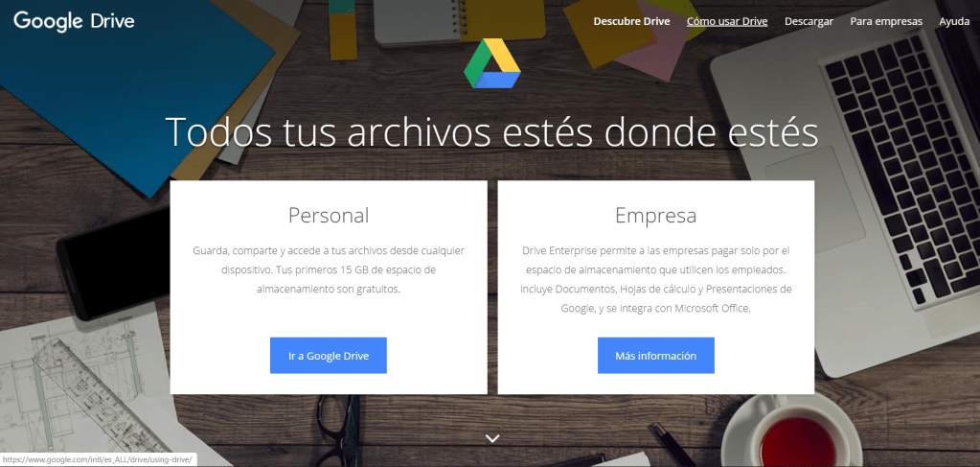Click the tricolor Drive triangle icon
The width and height of the screenshot is (980, 467).
click(x=491, y=63)
